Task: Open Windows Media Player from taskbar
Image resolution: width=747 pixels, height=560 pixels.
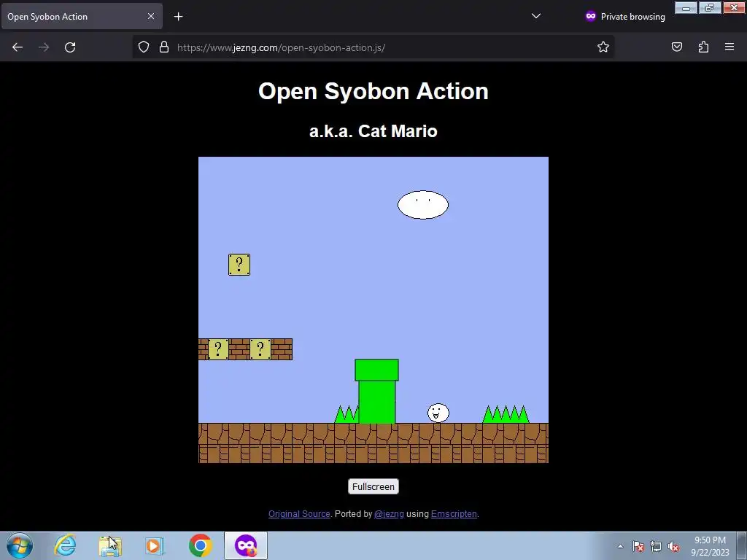Action: point(155,545)
